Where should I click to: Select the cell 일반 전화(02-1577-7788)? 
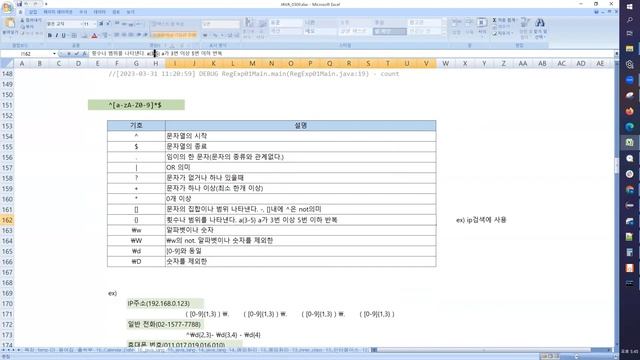[x=165, y=324]
